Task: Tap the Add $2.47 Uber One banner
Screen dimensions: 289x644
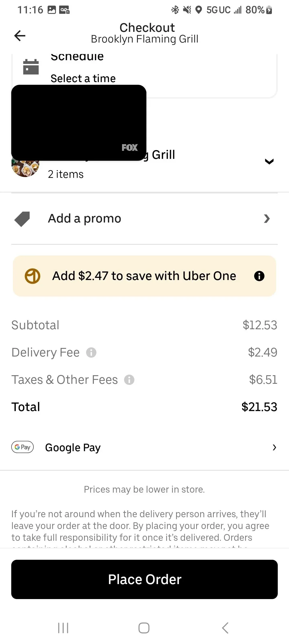Action: (x=144, y=276)
